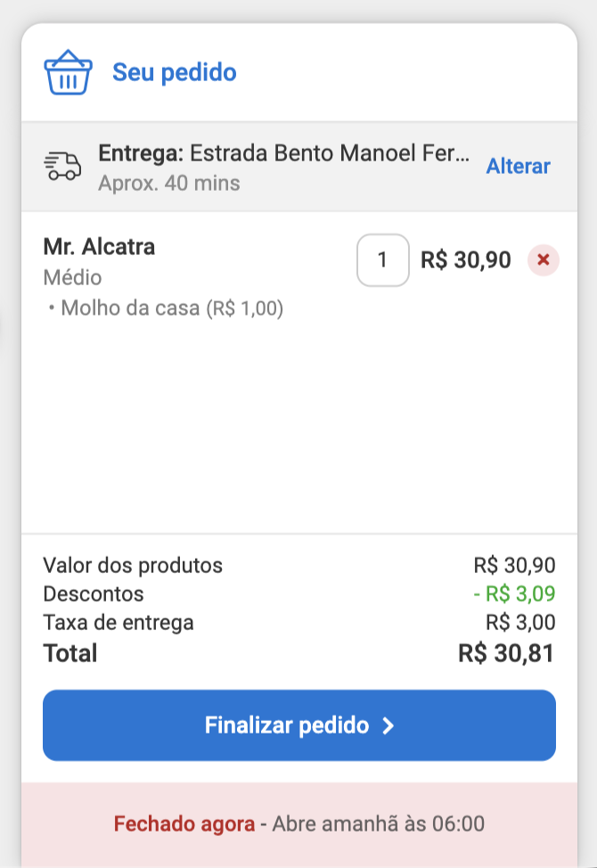
Task: Select the Taxa de entrega row
Action: click(118, 623)
